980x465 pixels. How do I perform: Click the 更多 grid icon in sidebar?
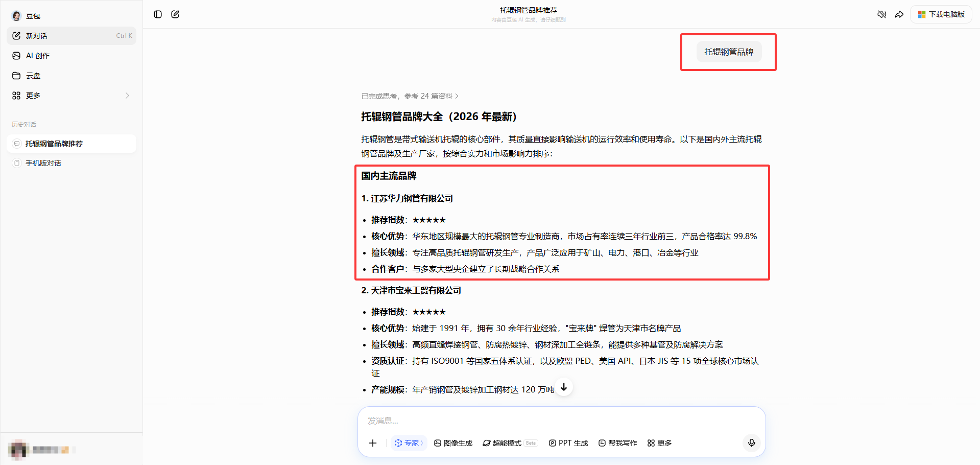[x=16, y=96]
